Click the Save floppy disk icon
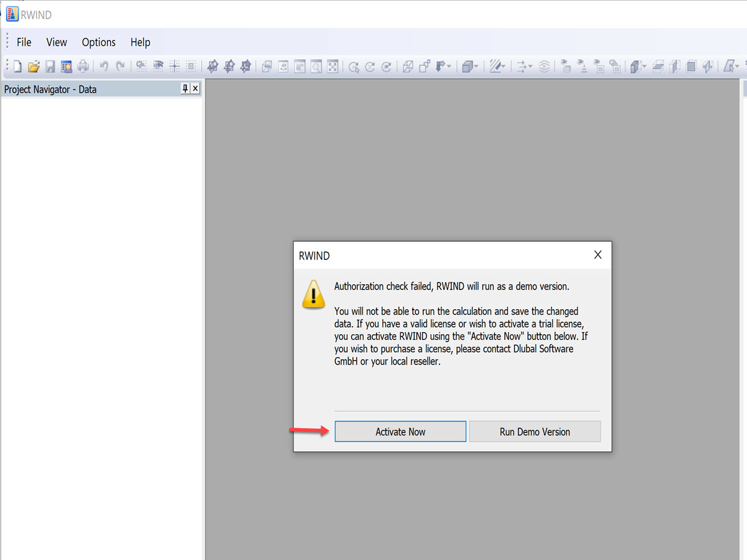 [x=50, y=67]
